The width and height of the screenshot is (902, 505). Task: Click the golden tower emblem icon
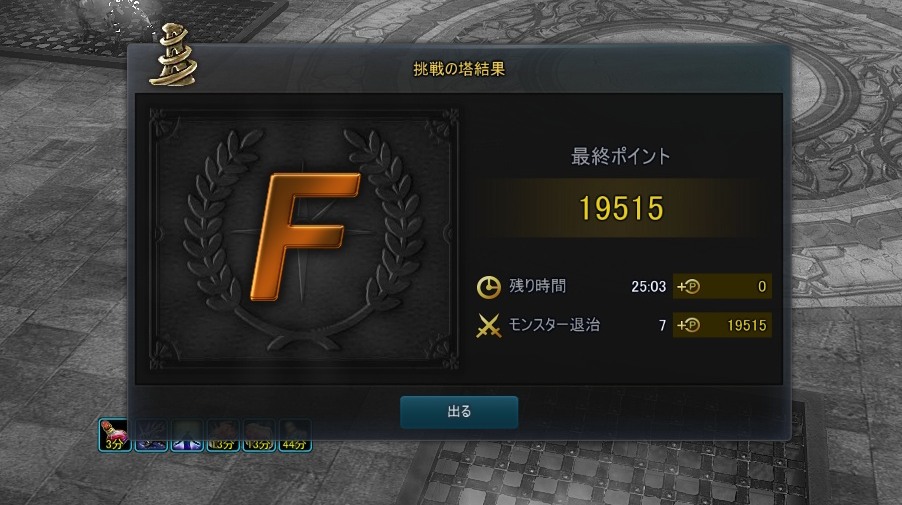click(172, 56)
